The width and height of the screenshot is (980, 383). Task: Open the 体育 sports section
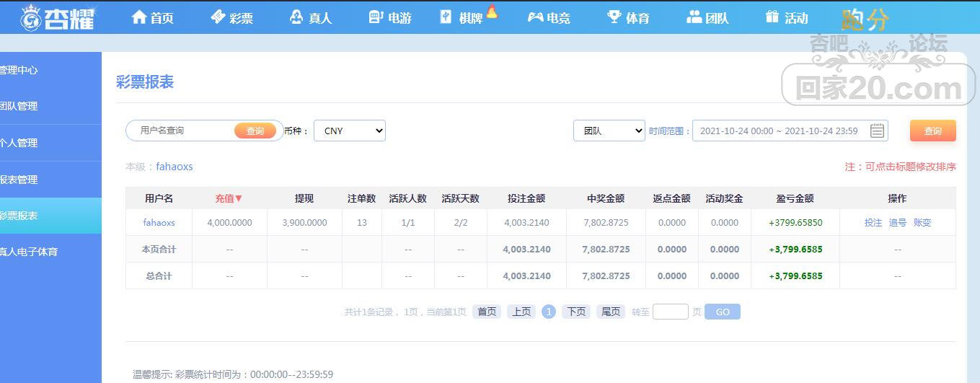(x=628, y=17)
